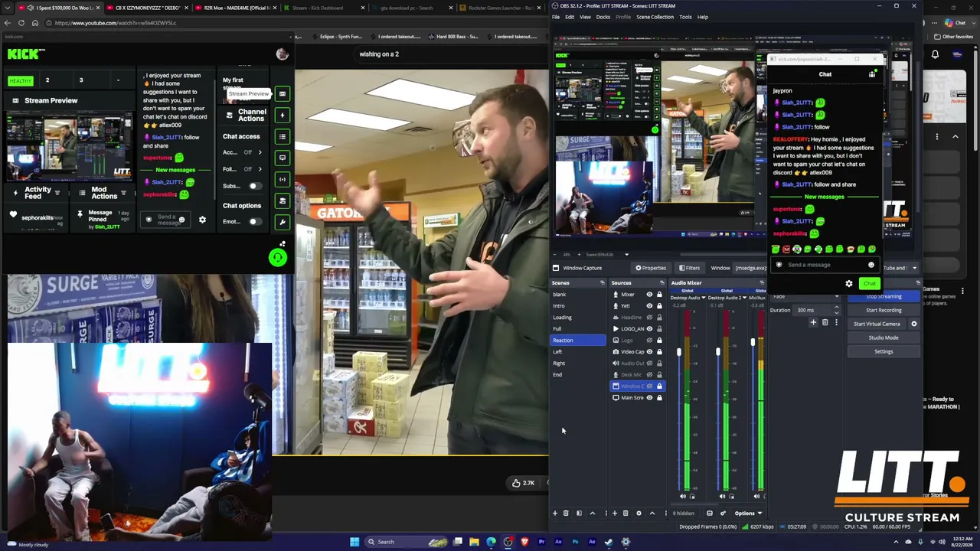Mute the first Desktop Audio channel speaker

click(x=683, y=496)
